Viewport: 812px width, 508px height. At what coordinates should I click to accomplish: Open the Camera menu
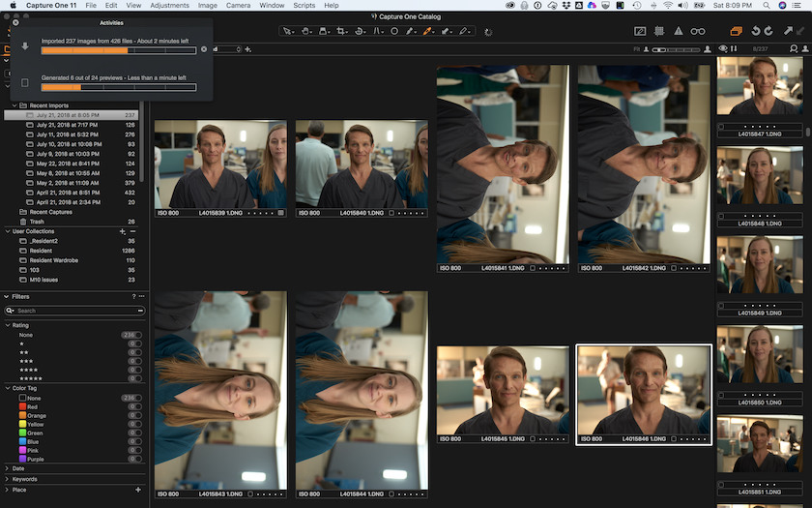coord(237,5)
